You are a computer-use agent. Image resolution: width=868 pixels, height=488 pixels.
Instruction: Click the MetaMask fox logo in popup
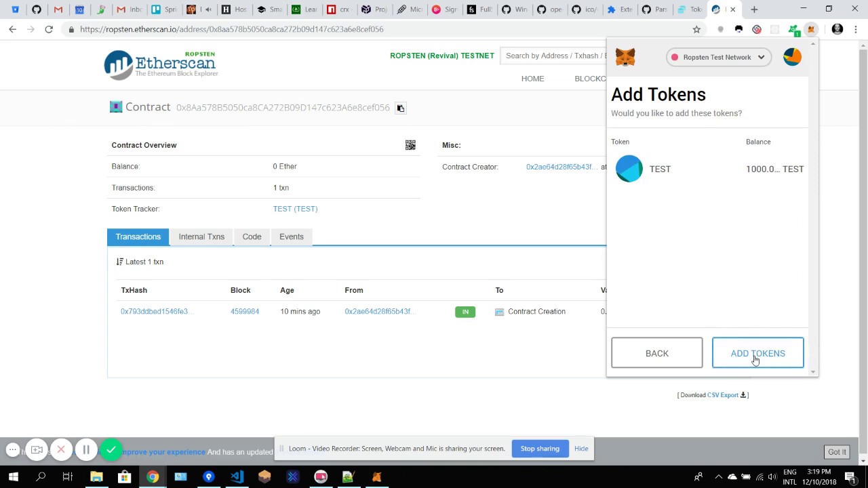pos(625,57)
